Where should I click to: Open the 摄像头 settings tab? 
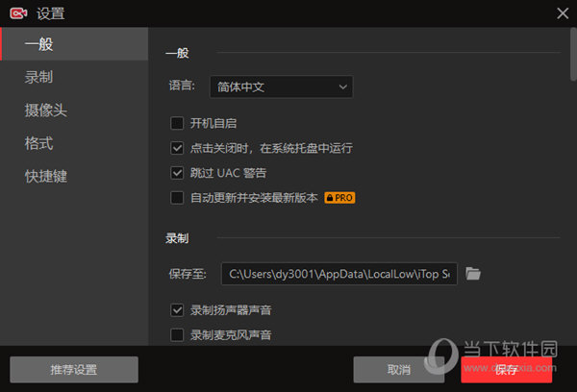point(74,110)
